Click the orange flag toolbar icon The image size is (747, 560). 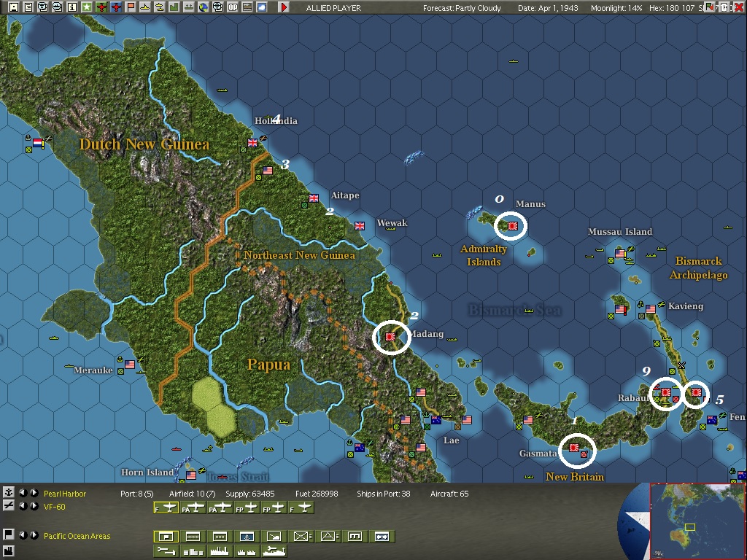pos(130,7)
